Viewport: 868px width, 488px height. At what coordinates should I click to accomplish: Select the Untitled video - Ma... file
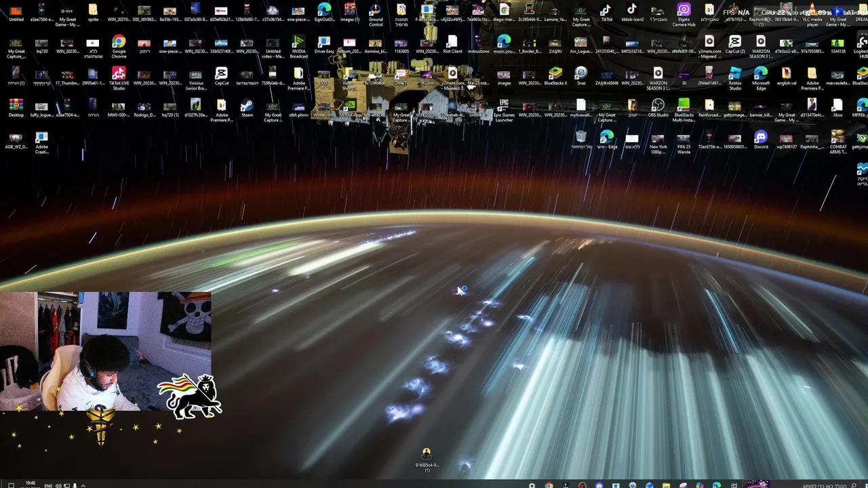[273, 47]
